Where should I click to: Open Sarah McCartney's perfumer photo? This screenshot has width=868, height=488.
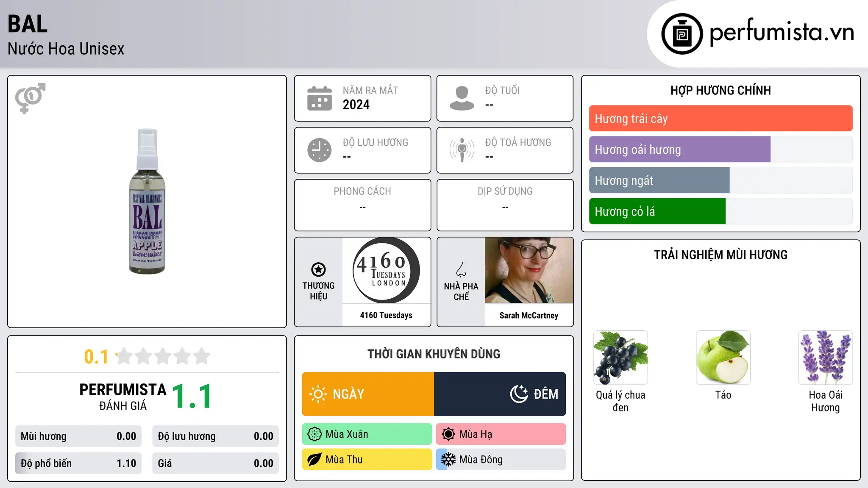(x=529, y=270)
